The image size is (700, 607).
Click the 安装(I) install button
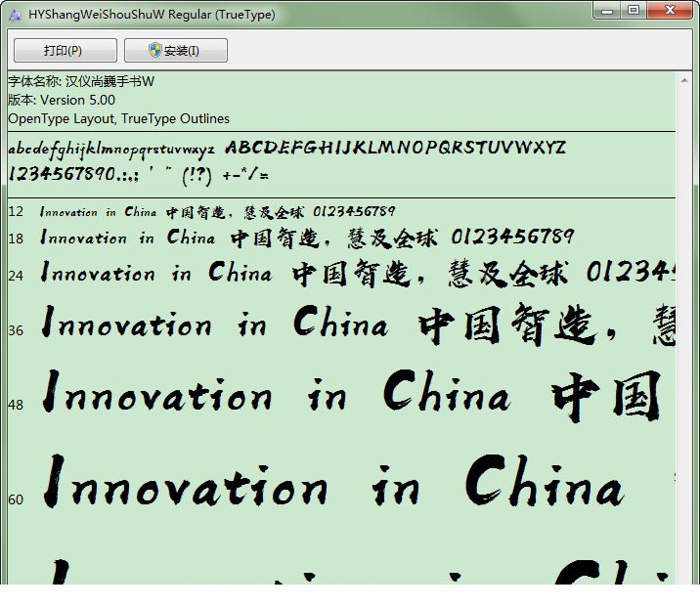(175, 51)
